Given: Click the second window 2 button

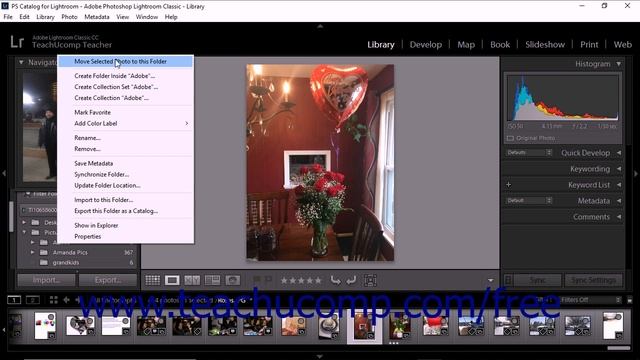Looking at the screenshot, I should pos(33,300).
